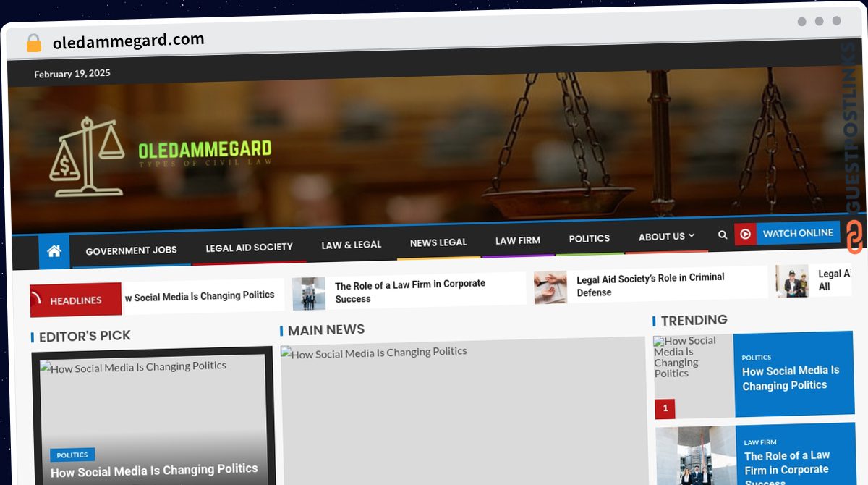Go to the Home icon in navbar
Image resolution: width=868 pixels, height=485 pixels.
pyautogui.click(x=54, y=251)
